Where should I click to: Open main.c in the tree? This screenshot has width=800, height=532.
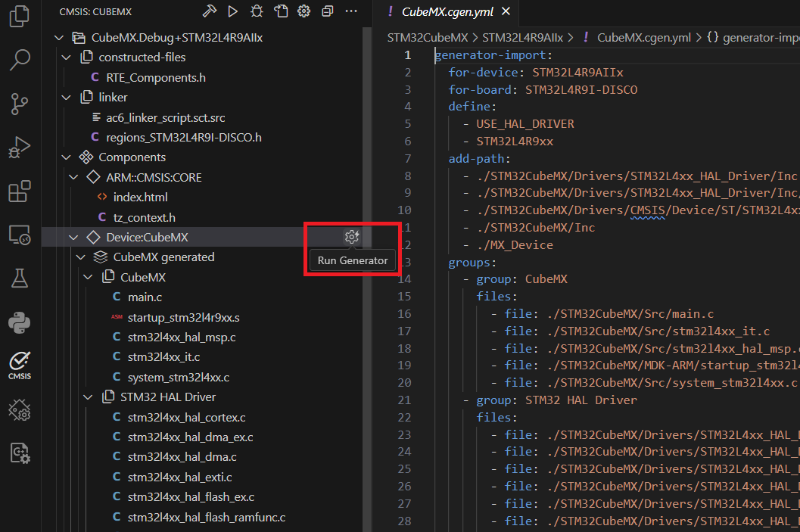(x=145, y=297)
